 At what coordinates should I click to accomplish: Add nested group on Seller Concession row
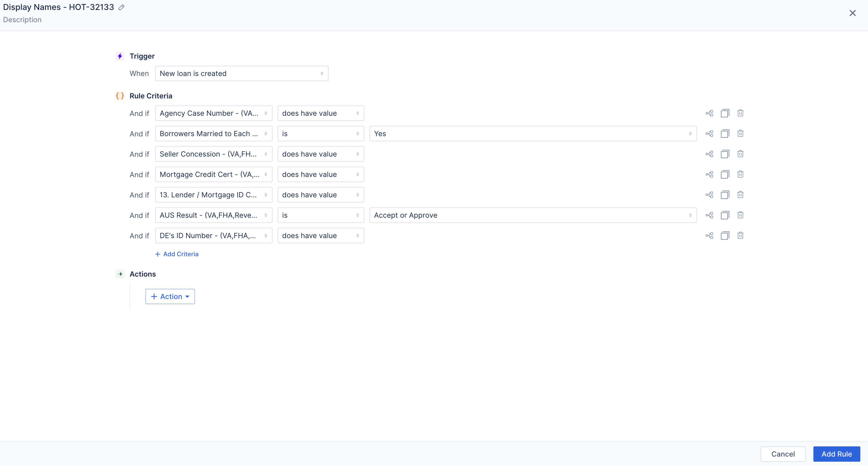(x=709, y=154)
